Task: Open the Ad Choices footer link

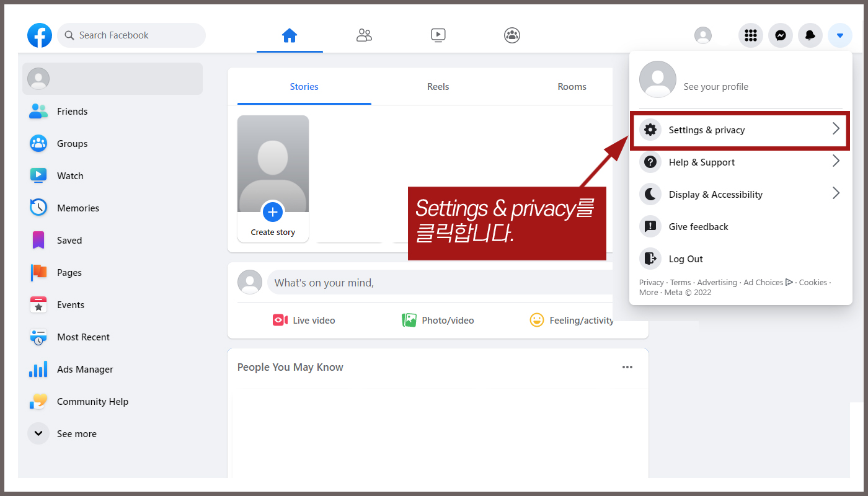Action: pyautogui.click(x=768, y=283)
